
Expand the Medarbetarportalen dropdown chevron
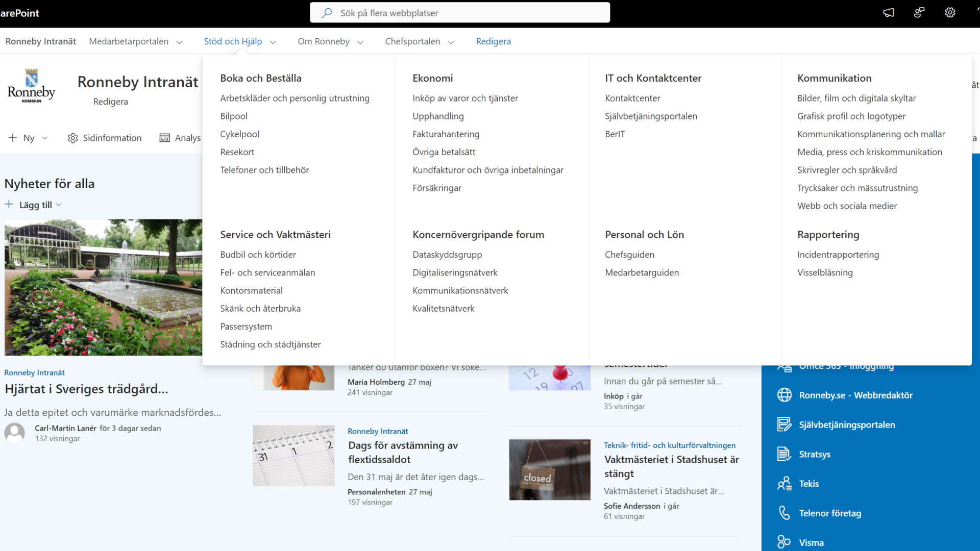coord(179,42)
